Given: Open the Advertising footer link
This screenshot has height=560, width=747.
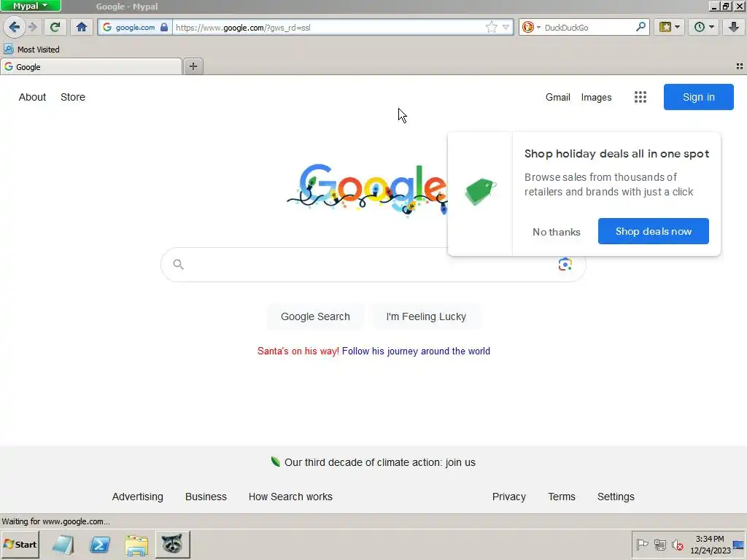Looking at the screenshot, I should pyautogui.click(x=138, y=497).
